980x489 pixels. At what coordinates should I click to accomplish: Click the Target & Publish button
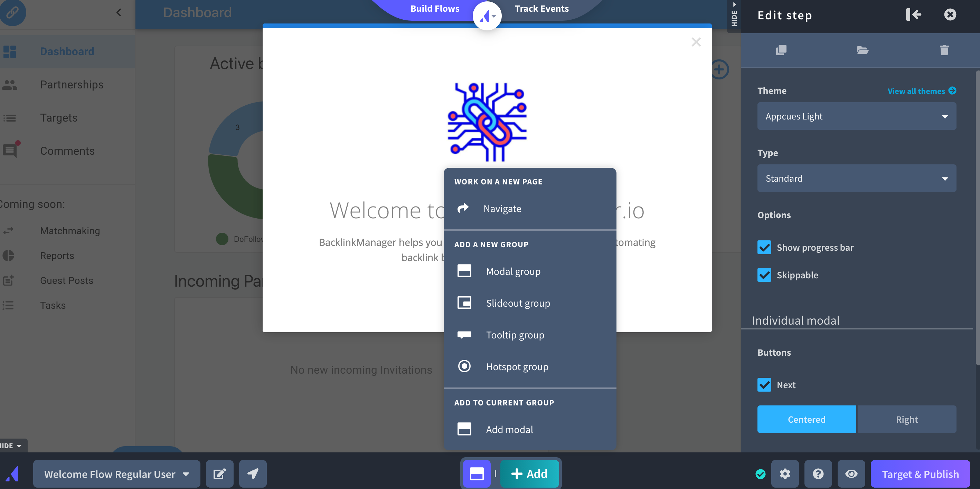point(920,473)
